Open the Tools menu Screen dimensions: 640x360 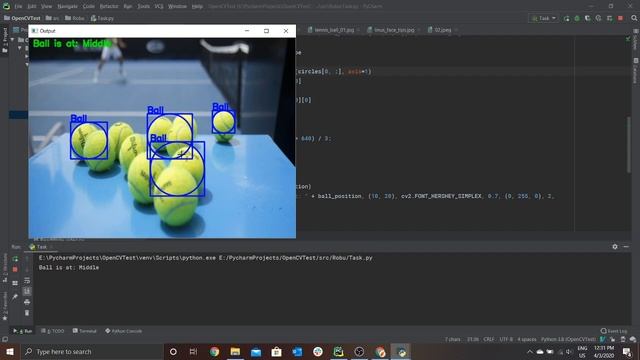tap(143, 7)
